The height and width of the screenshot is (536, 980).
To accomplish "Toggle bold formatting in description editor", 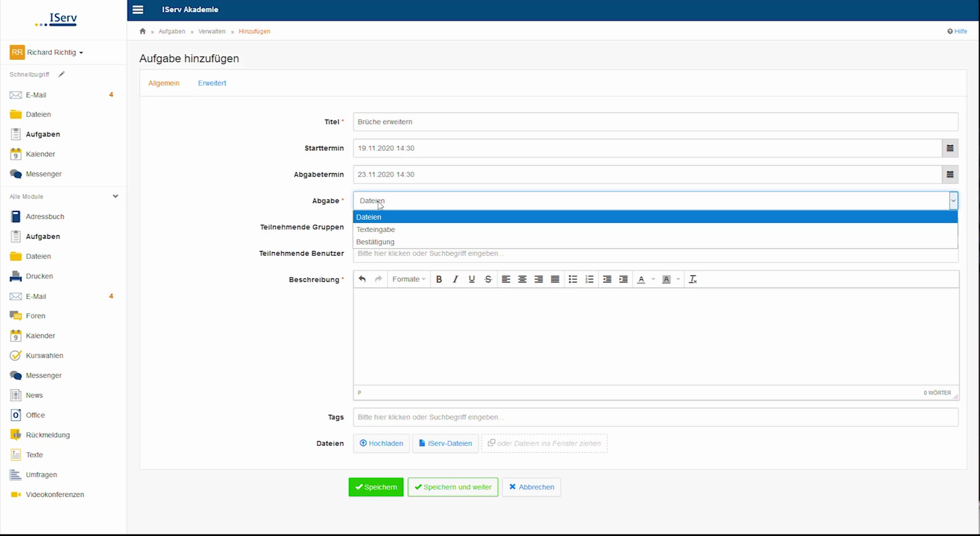I will (x=439, y=279).
